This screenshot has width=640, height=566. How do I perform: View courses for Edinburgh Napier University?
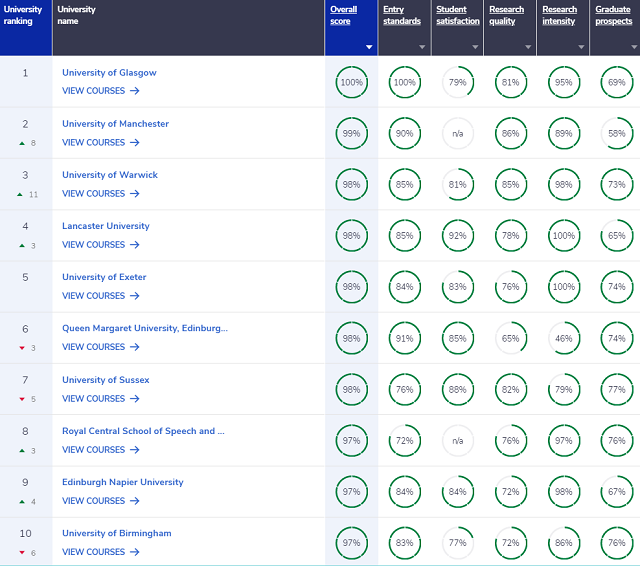point(101,501)
